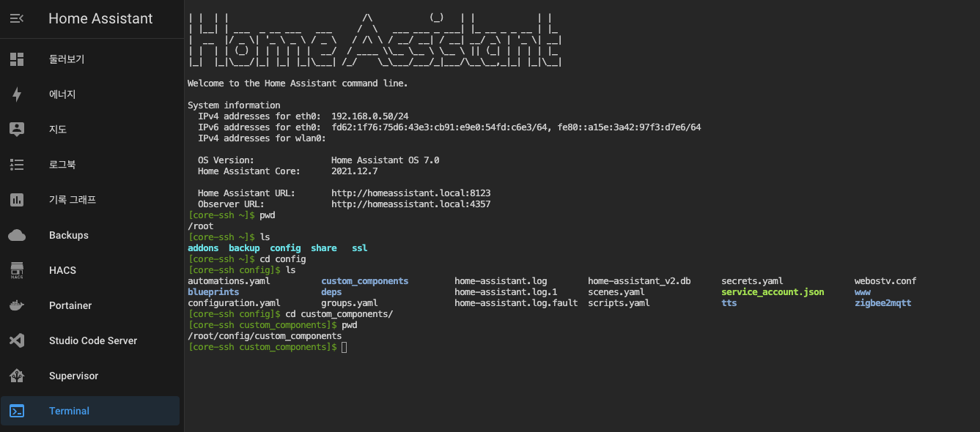Collapse the sidebar with the hamburger menu icon
The image size is (980, 432).
click(x=17, y=18)
